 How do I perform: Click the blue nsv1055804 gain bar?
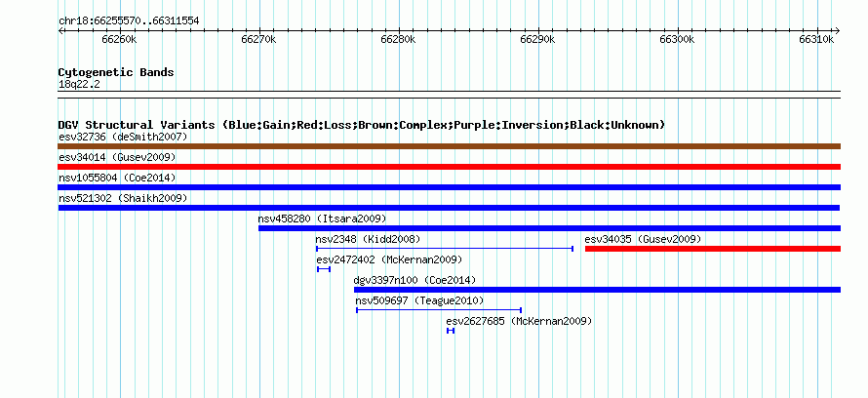[449, 187]
